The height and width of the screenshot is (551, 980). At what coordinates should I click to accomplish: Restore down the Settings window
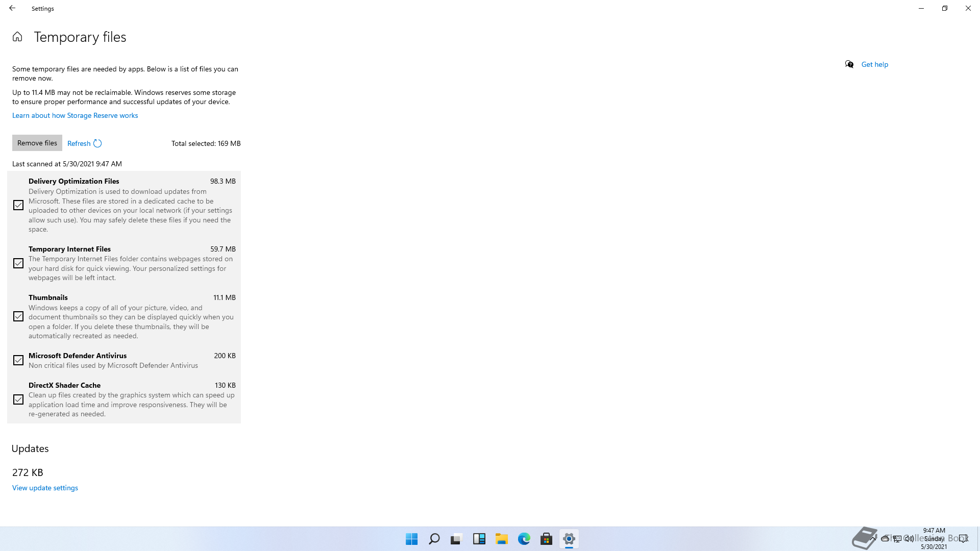[945, 8]
